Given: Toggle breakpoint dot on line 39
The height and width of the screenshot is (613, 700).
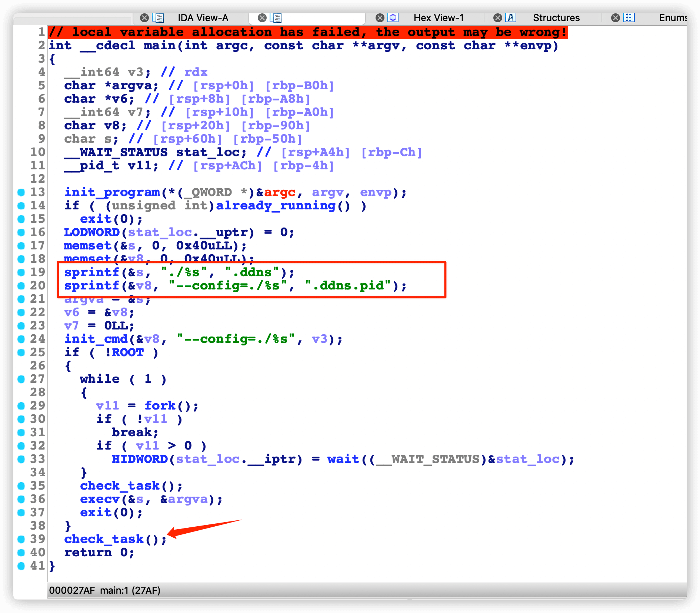Looking at the screenshot, I should [x=21, y=539].
